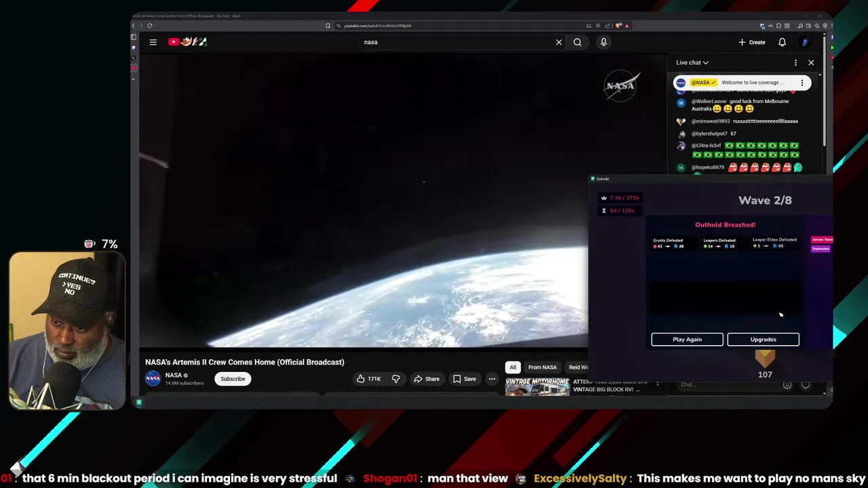This screenshot has height=488, width=868.
Task: Dislike the Artemis II video
Action: [396, 379]
